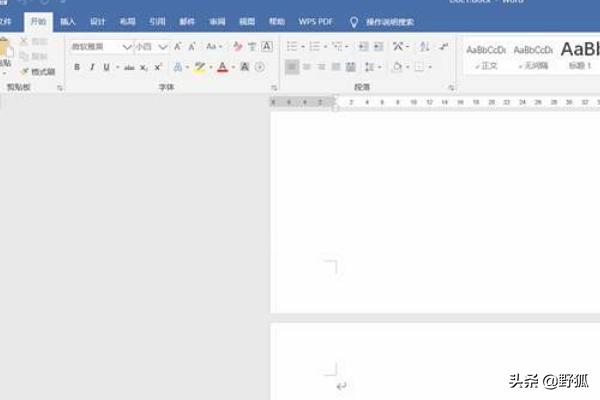Click the Character Border boxed A icon
This screenshot has width=600, height=400.
coord(267,47)
